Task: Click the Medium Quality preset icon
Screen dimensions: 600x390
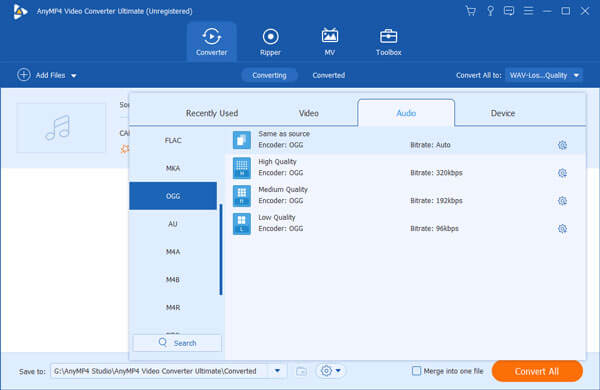Action: [x=242, y=196]
